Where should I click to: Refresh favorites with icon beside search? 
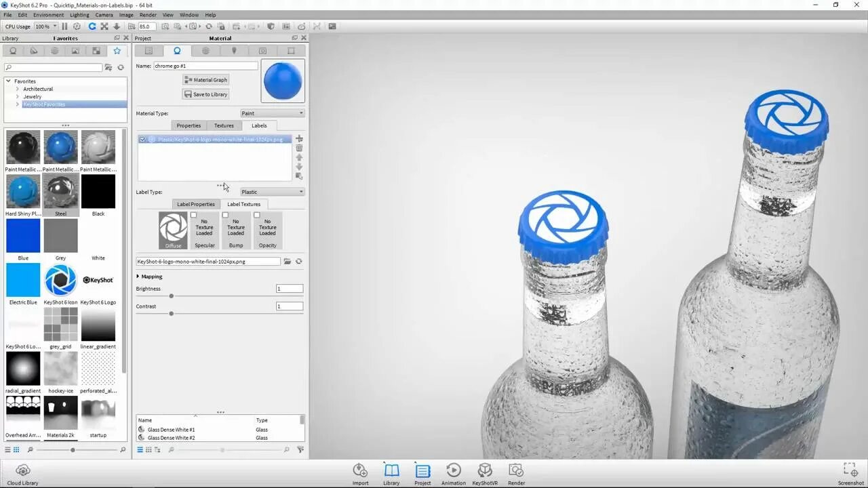pyautogui.click(x=121, y=67)
